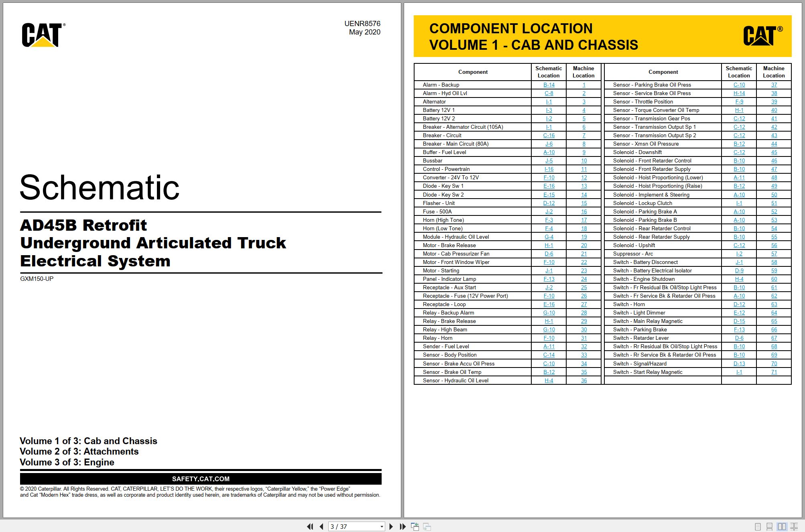Click the CAT logo on the cover page

(43, 35)
